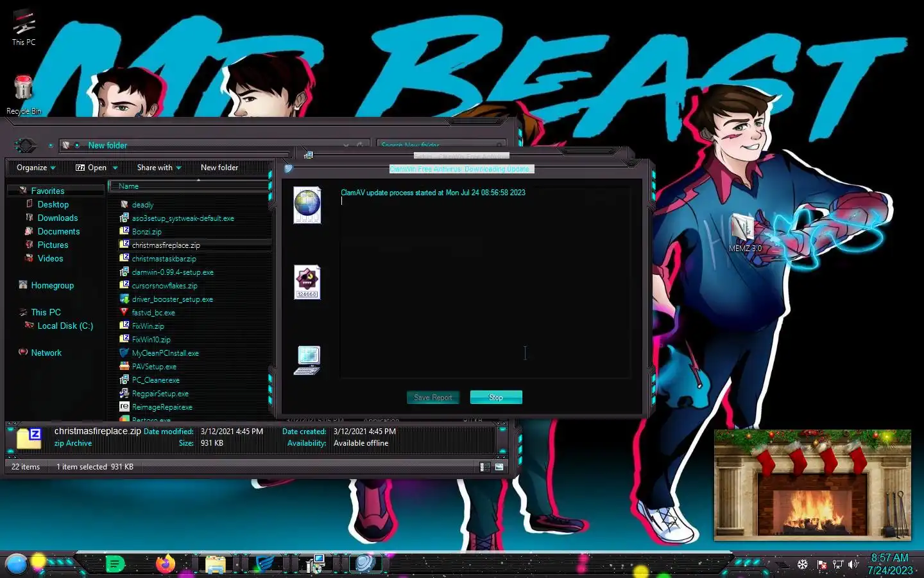The width and height of the screenshot is (924, 578).
Task: Click the virus database icon in ClamWin
Action: (x=307, y=283)
